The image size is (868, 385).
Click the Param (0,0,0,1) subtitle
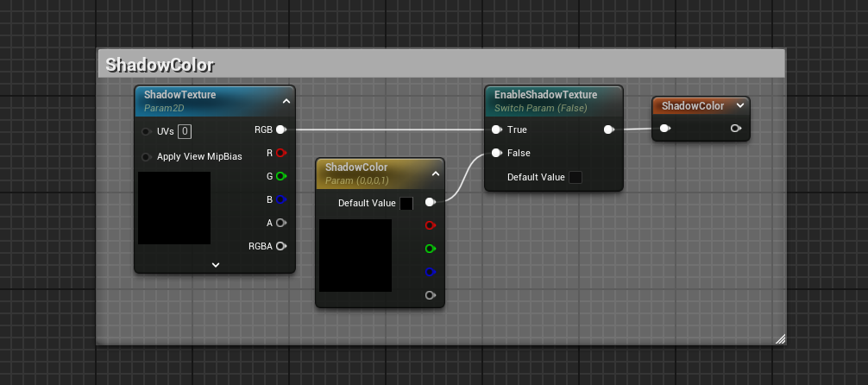coord(357,180)
